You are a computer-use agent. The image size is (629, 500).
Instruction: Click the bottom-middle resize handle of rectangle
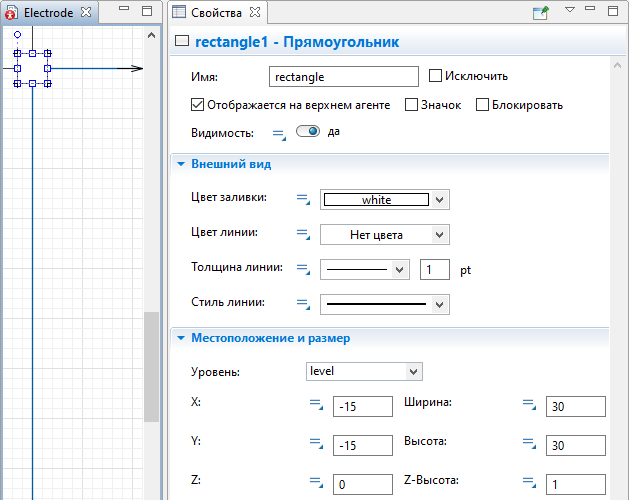point(32,83)
